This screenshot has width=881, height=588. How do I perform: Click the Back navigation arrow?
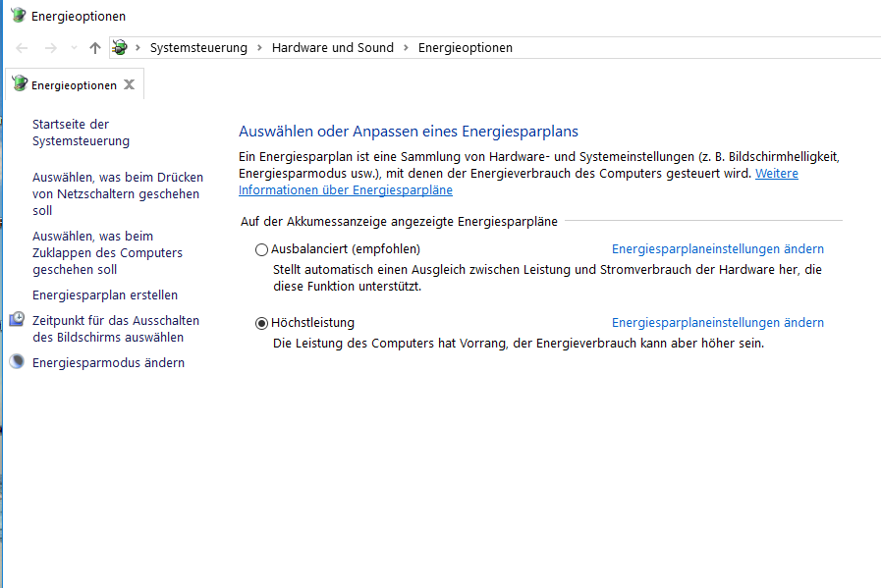point(22,48)
